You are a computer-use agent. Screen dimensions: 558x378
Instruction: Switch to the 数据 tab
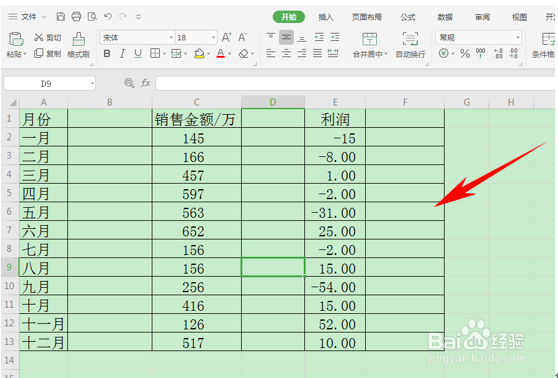coord(445,17)
